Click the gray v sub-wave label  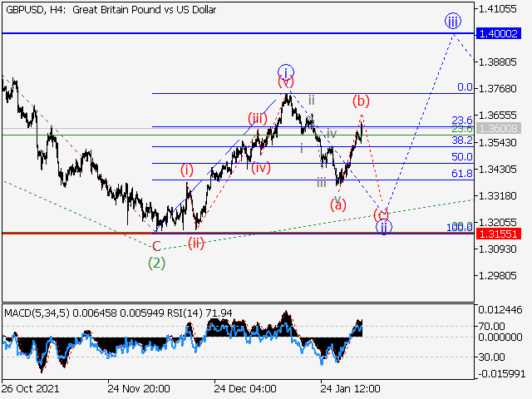point(337,199)
